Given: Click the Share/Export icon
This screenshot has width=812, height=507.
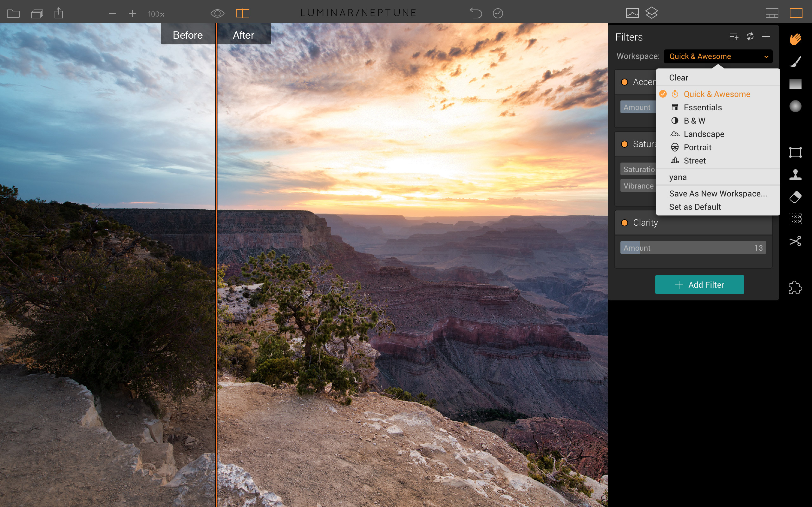Looking at the screenshot, I should click(59, 13).
